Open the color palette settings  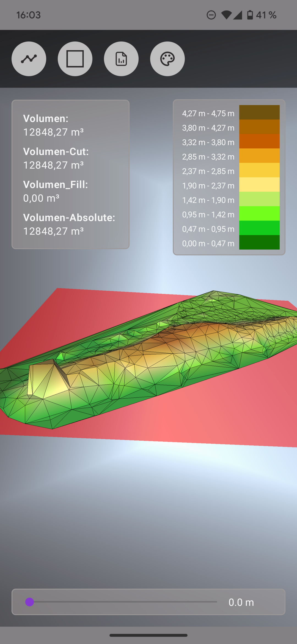[x=167, y=59]
